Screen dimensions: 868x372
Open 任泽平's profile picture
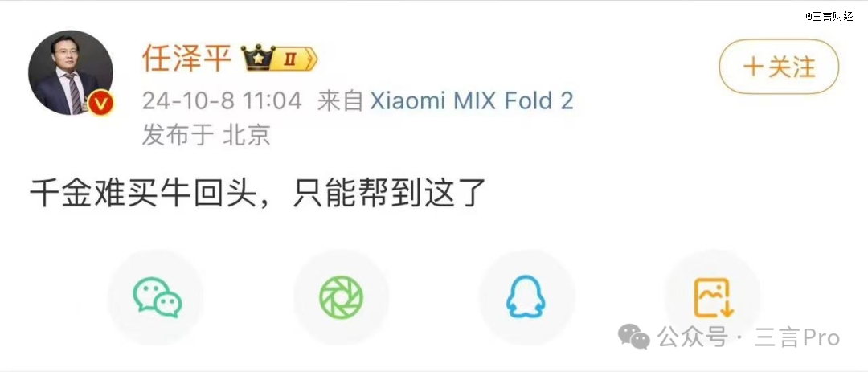pyautogui.click(x=70, y=73)
